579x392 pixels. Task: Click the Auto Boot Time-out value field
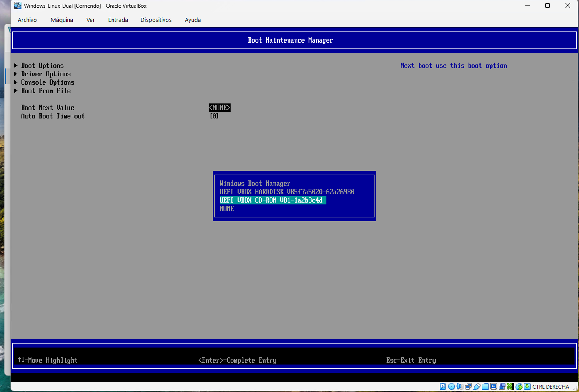point(214,116)
